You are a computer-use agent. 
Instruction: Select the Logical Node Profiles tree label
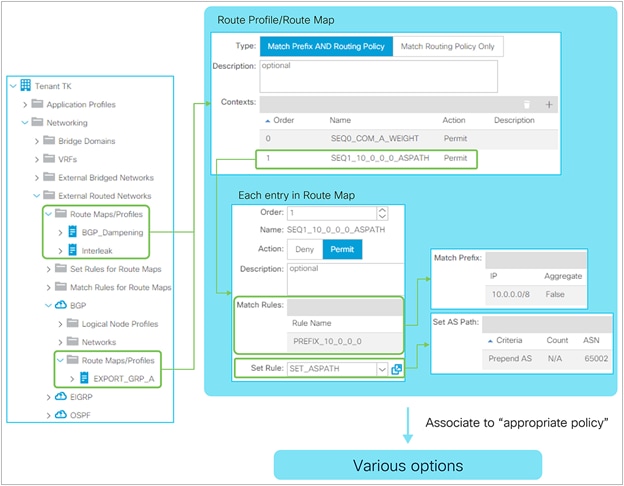[120, 324]
